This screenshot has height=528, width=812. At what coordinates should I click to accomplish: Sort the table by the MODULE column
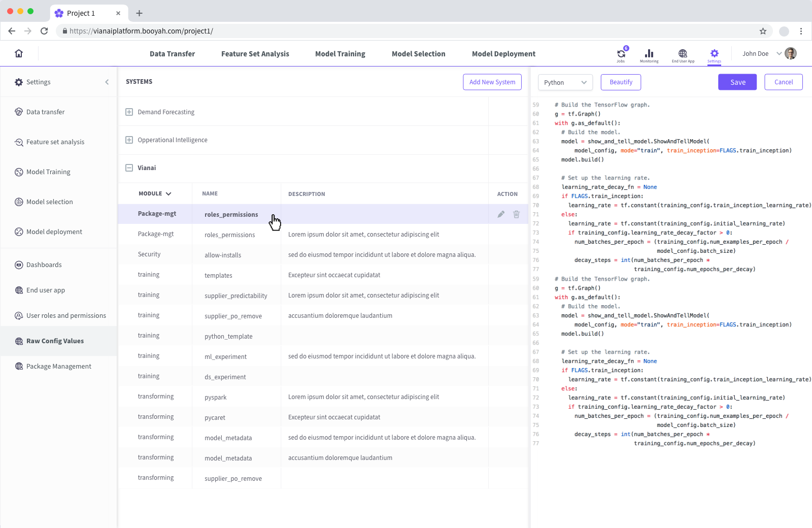(x=154, y=193)
